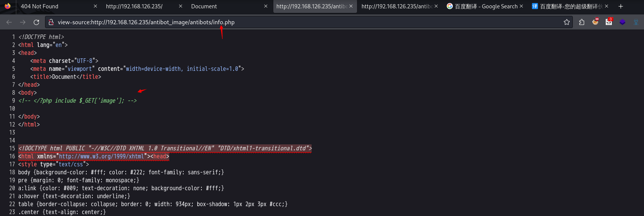Open the rightmost blue extension icon
The width and height of the screenshot is (644, 216).
click(636, 22)
